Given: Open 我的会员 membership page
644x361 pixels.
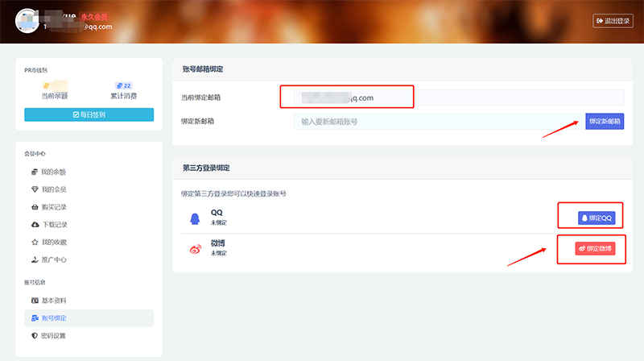Looking at the screenshot, I should coord(53,189).
